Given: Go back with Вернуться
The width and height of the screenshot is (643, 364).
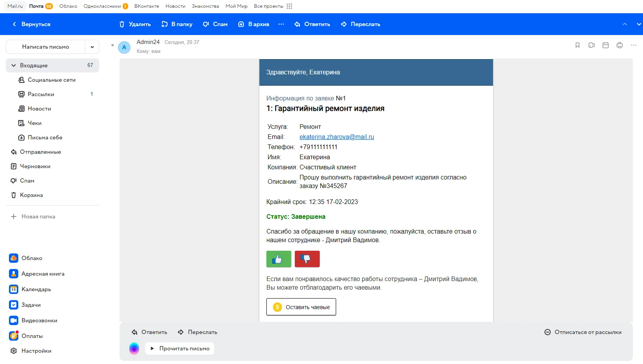Looking at the screenshot, I should [31, 24].
